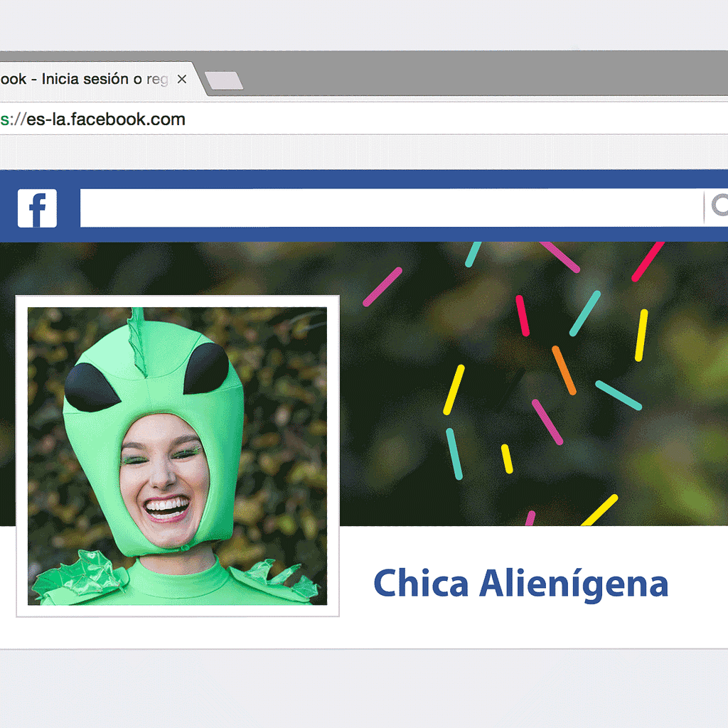Select the 'Inicia sesión' Facebook tab
Image resolution: width=728 pixels, height=728 pixels.
97,80
